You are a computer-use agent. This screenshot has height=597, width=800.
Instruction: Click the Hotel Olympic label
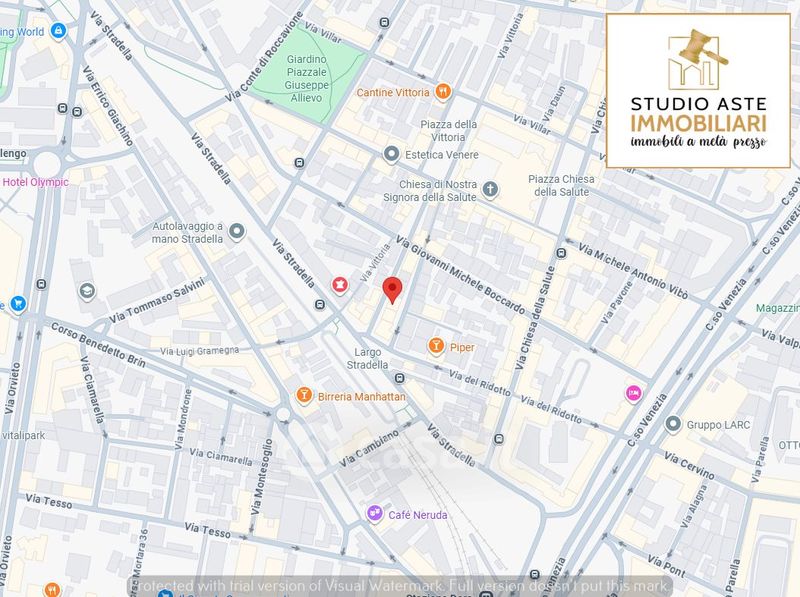pyautogui.click(x=34, y=182)
